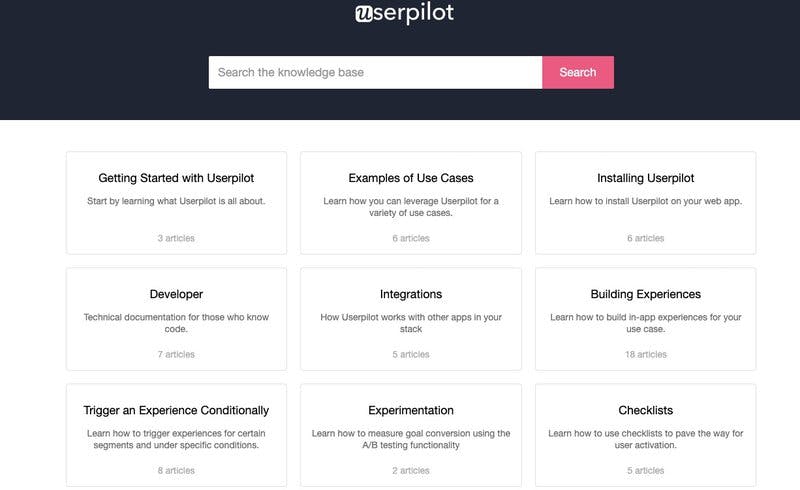The image size is (800, 490).
Task: Click '3 articles' under Getting Started
Action: click(x=176, y=238)
